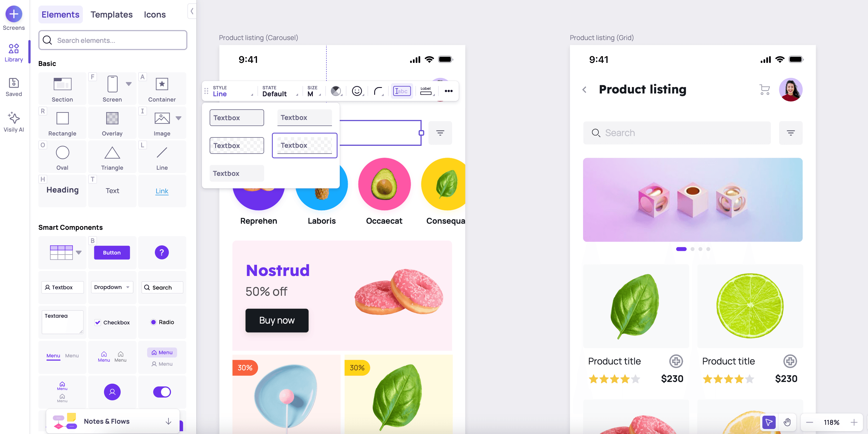Click the shopping cart icon in product listing
Viewport: 868px width, 434px height.
tap(765, 89)
